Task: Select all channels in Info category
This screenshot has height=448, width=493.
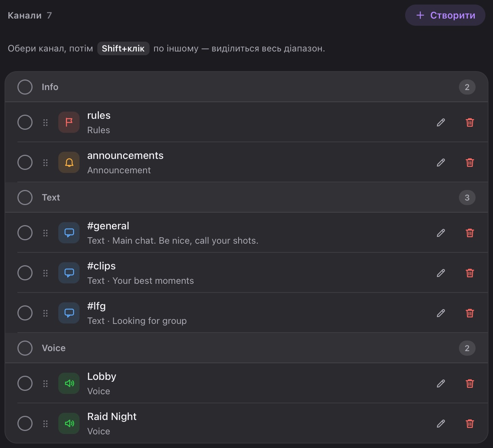Action: click(x=25, y=87)
